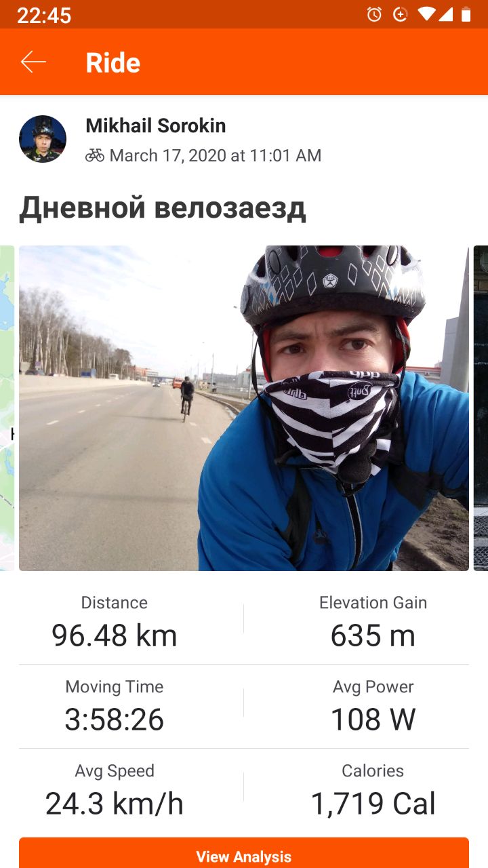488x868 pixels.
Task: Open Mikhail Sorokin's profile avatar
Action: (x=43, y=139)
